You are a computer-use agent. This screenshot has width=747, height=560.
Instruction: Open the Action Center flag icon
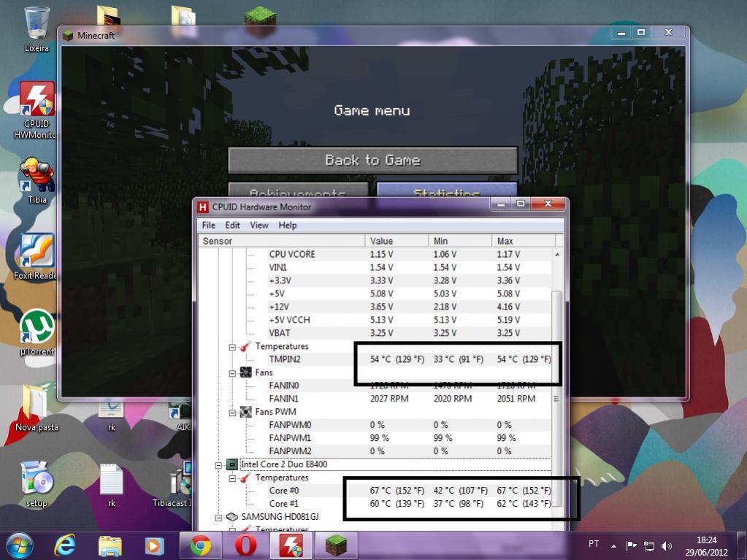tap(631, 545)
